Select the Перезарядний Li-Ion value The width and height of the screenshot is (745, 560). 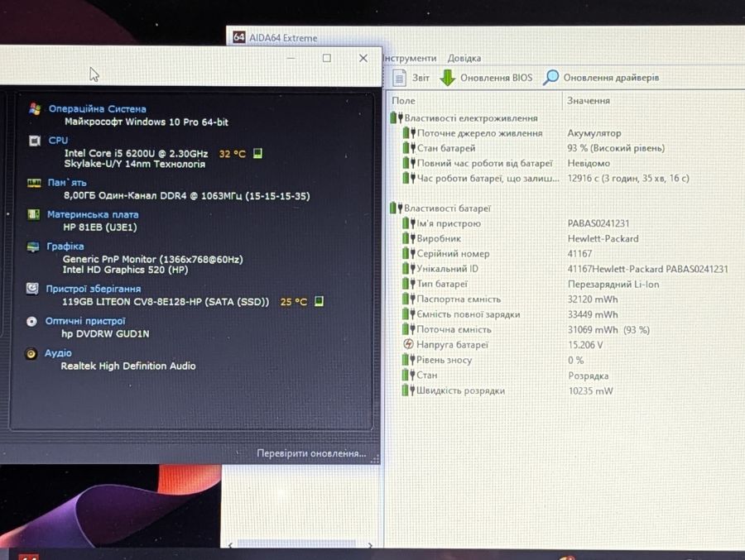613,284
